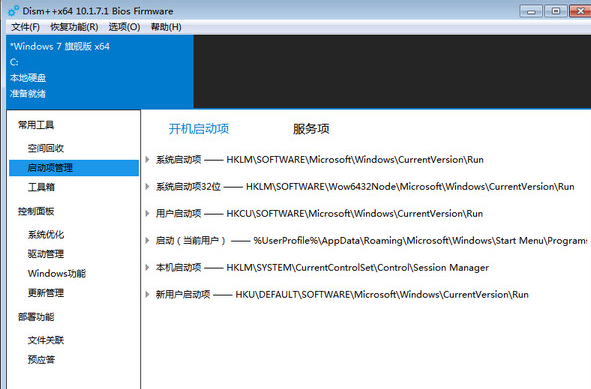
Task: Expand the 系统启动项 HKLM Run entry arrow
Action: tap(147, 159)
